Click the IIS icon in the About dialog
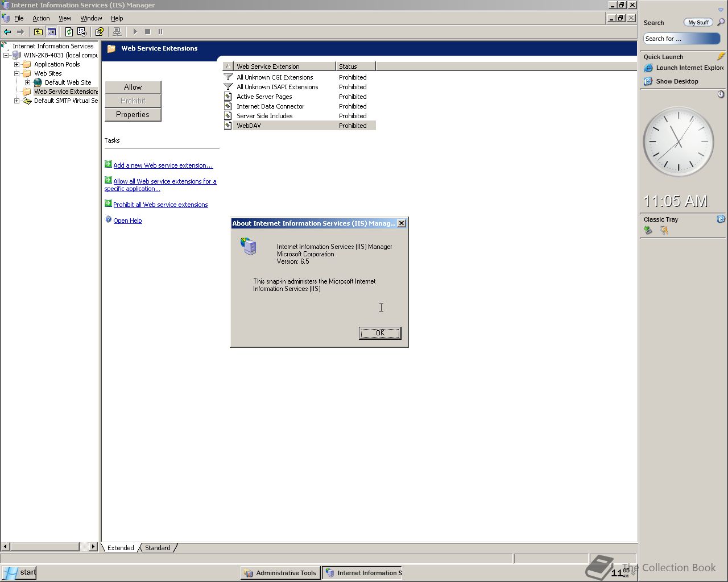Image resolution: width=728 pixels, height=582 pixels. [x=249, y=246]
